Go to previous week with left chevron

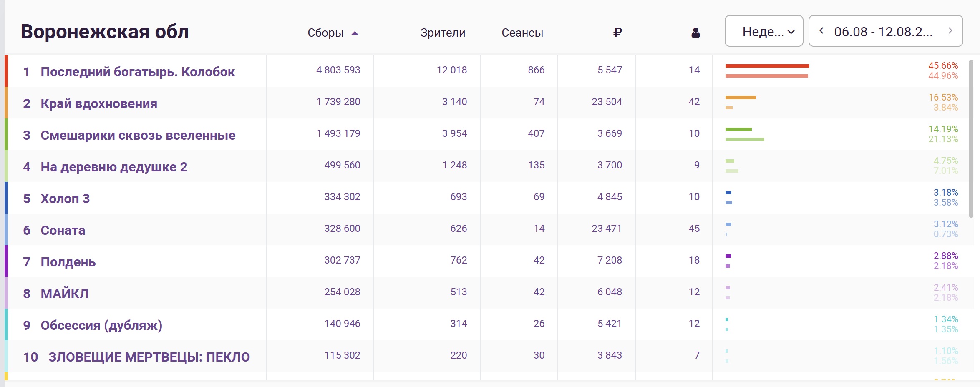pyautogui.click(x=821, y=31)
